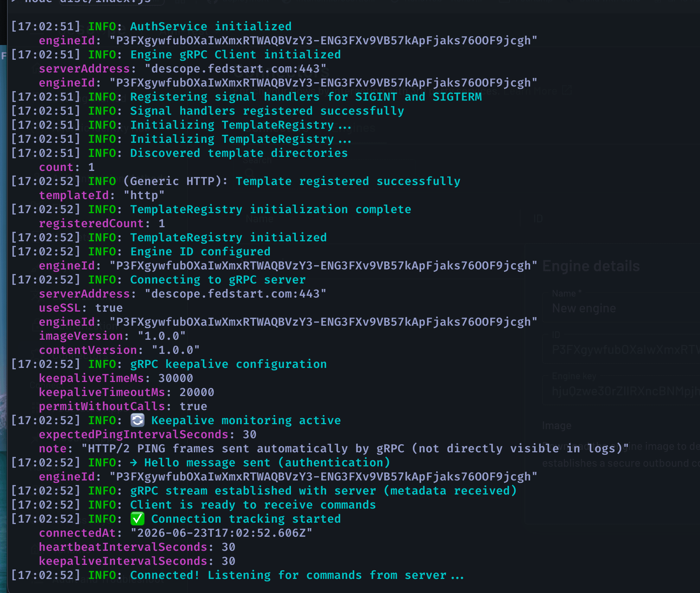Click 'TemplateRegistry initialization complete' message
Image resolution: width=700 pixels, height=593 pixels.
[271, 209]
